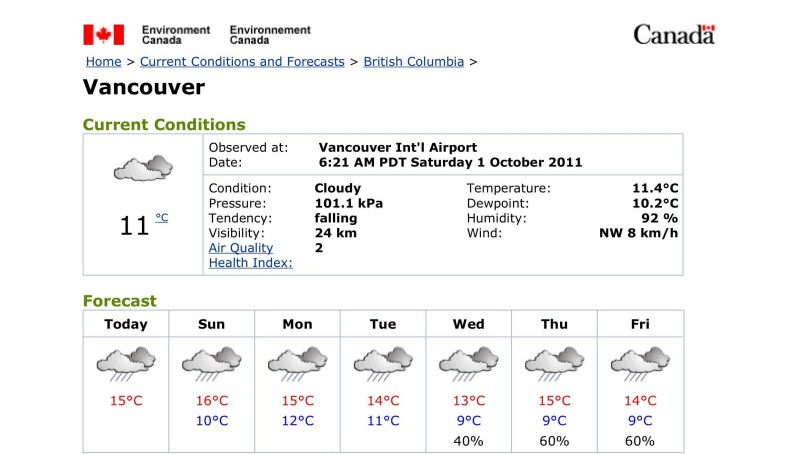The width and height of the screenshot is (800, 454).
Task: Click Thursday's rain forecast icon
Action: pos(554,362)
